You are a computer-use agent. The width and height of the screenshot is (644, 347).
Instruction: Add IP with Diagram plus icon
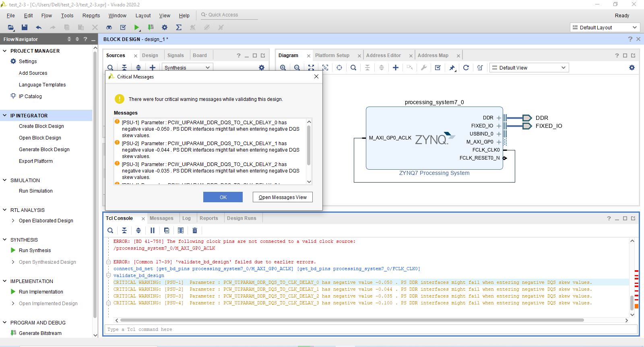(x=396, y=68)
